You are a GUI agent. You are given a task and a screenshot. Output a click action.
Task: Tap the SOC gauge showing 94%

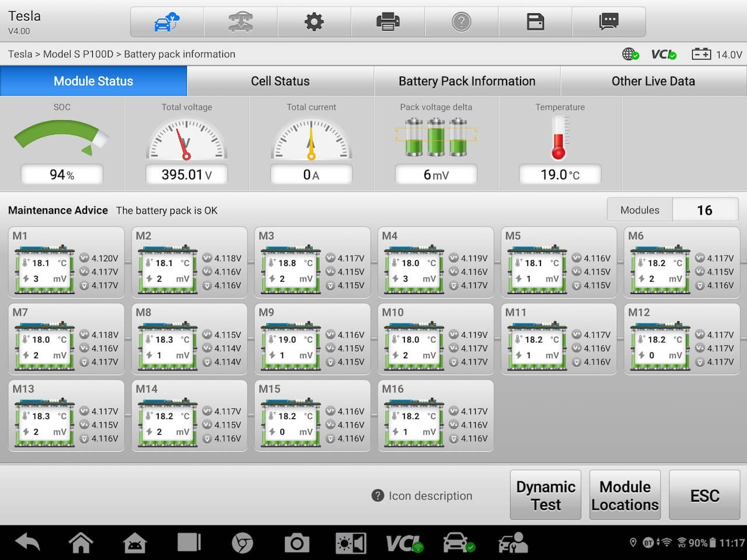[x=62, y=139]
